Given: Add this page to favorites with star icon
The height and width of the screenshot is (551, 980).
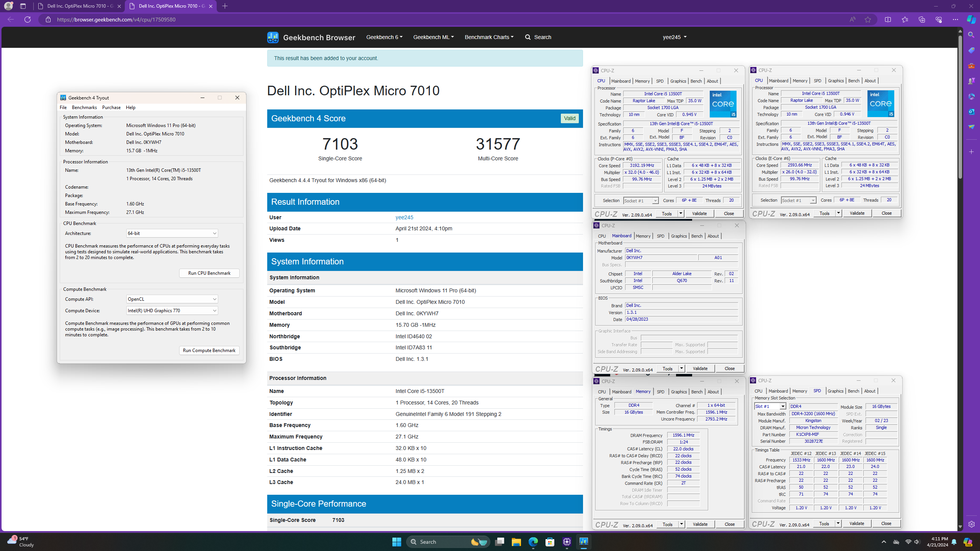Looking at the screenshot, I should (868, 20).
